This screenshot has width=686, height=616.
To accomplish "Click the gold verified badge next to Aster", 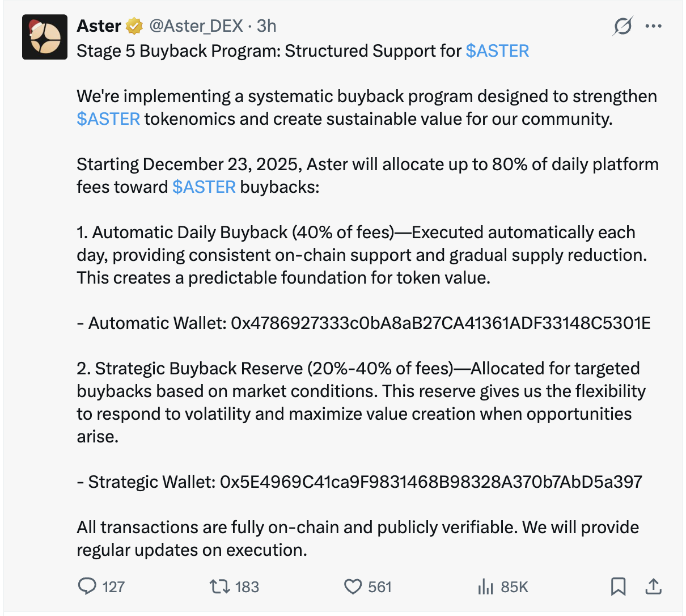I will pos(134,26).
